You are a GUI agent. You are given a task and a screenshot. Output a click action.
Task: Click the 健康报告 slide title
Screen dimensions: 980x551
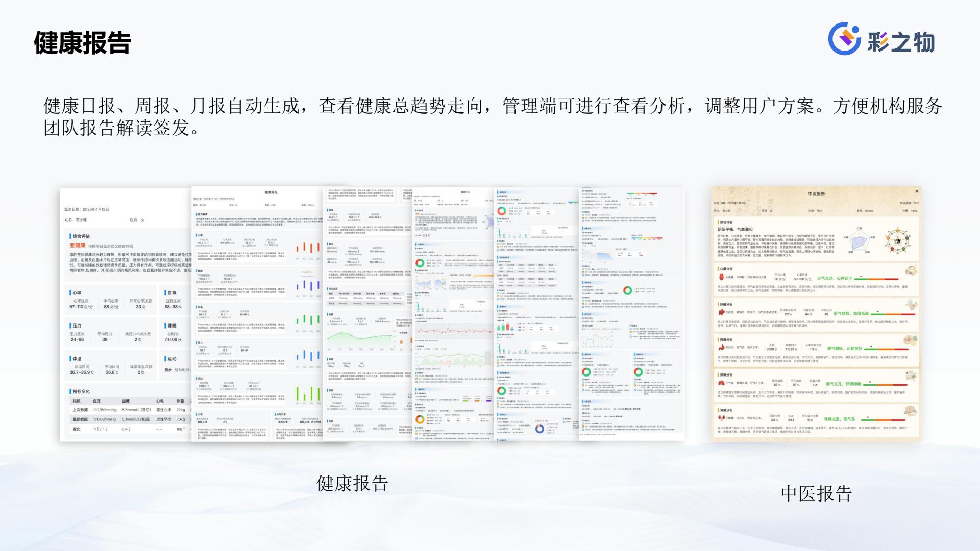(83, 42)
